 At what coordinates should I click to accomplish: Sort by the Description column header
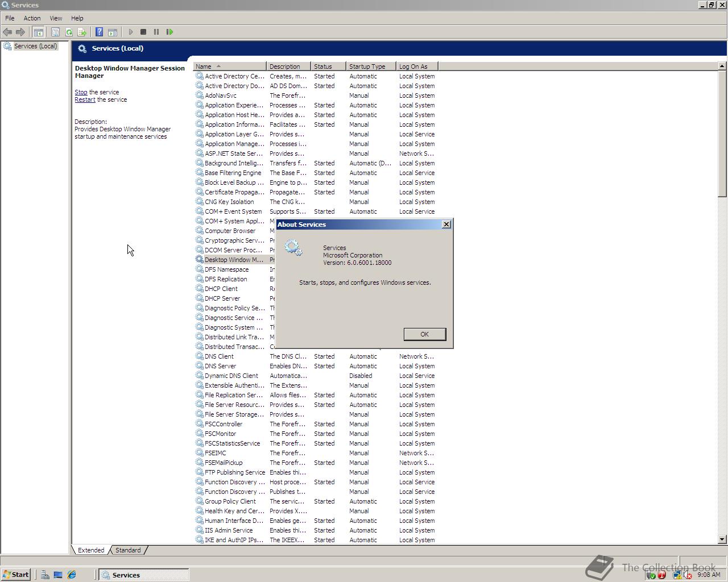288,66
